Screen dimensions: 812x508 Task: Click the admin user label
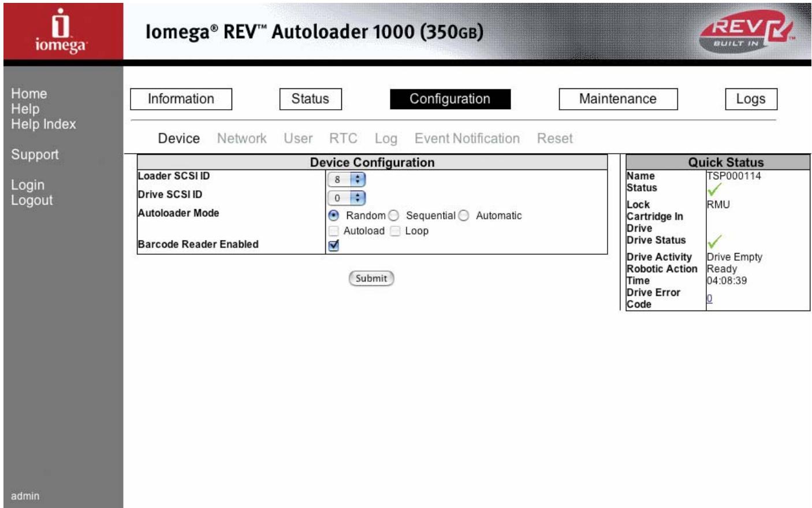[25, 496]
